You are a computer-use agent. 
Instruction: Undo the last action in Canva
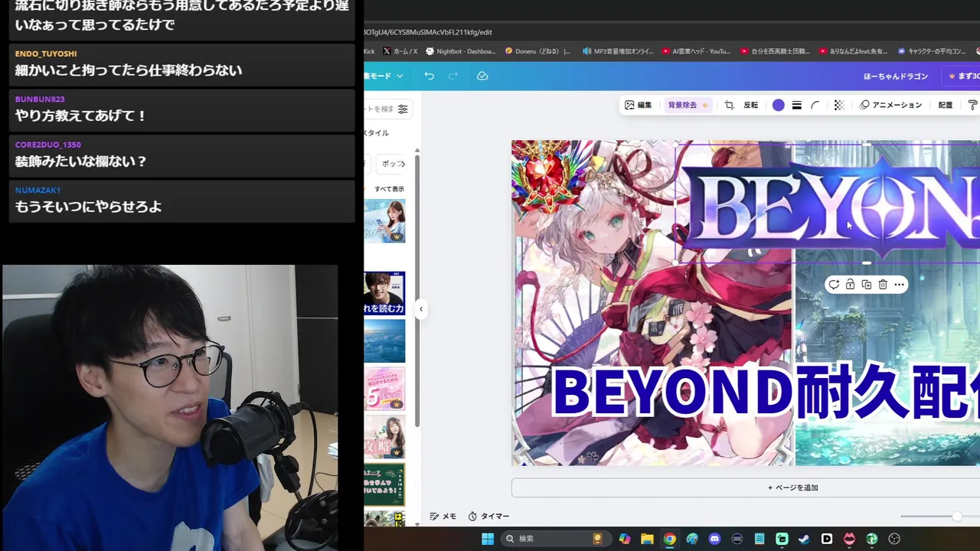click(x=429, y=76)
